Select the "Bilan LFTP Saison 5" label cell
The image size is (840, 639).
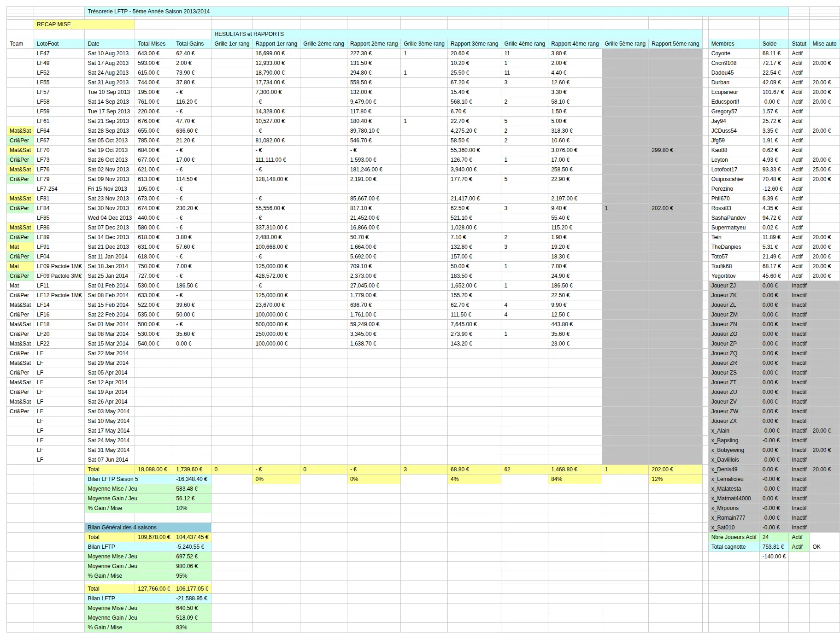(x=129, y=479)
